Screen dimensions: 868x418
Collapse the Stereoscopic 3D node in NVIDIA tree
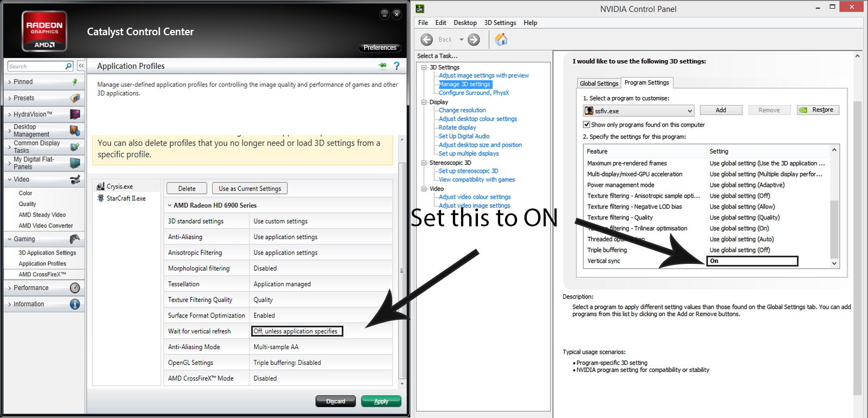[424, 163]
